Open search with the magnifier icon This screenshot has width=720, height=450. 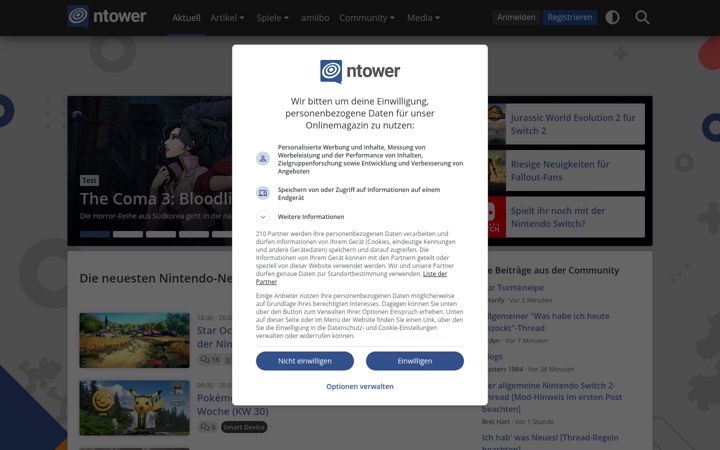coord(642,17)
